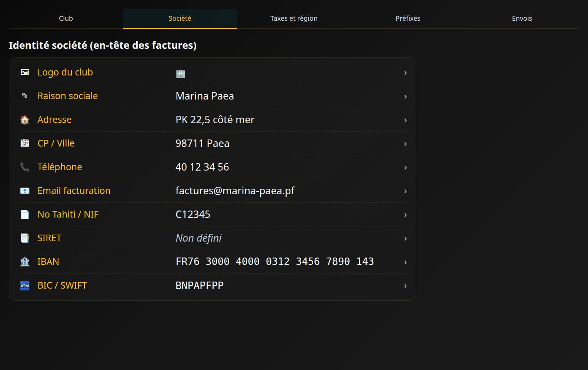Viewport: 588px width, 370px height.
Task: Click the C12345 NIF value
Action: click(x=193, y=214)
